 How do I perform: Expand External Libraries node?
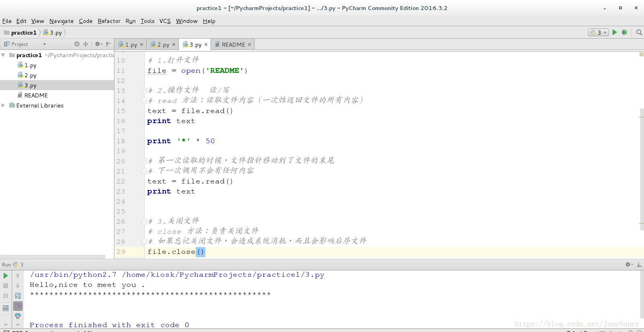(x=3, y=105)
